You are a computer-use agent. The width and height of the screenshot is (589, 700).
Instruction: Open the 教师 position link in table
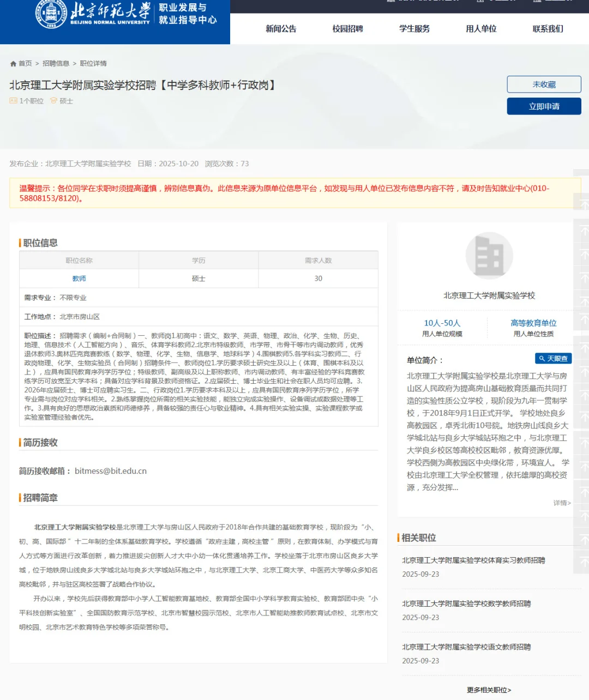point(79,279)
